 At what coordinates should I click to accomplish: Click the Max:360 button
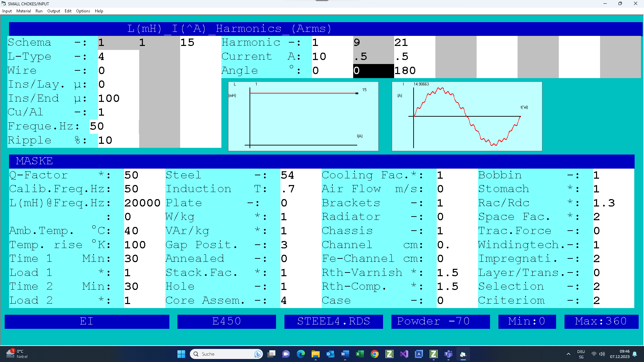(601, 321)
